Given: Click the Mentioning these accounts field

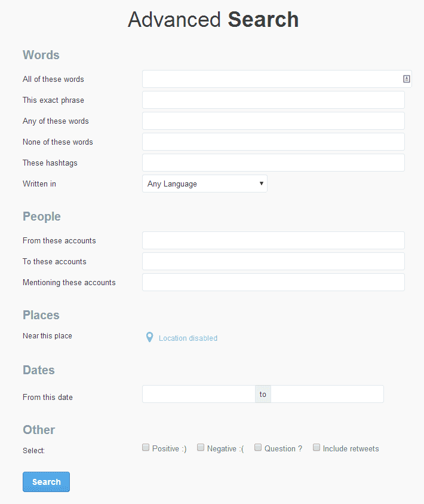Looking at the screenshot, I should (274, 282).
